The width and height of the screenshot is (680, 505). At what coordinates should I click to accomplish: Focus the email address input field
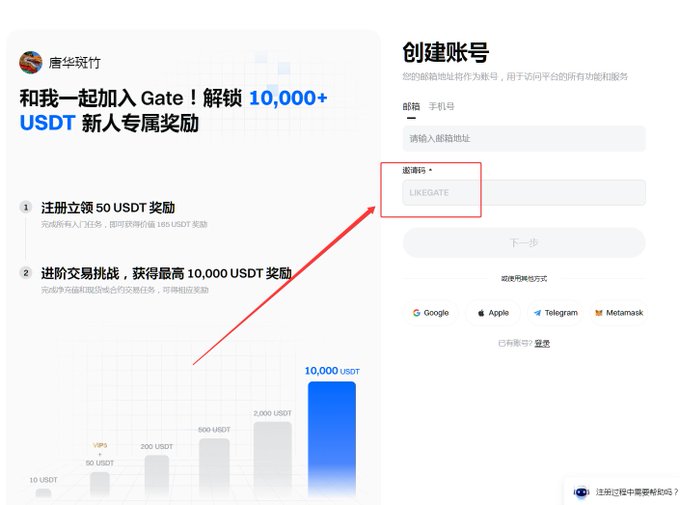[524, 138]
